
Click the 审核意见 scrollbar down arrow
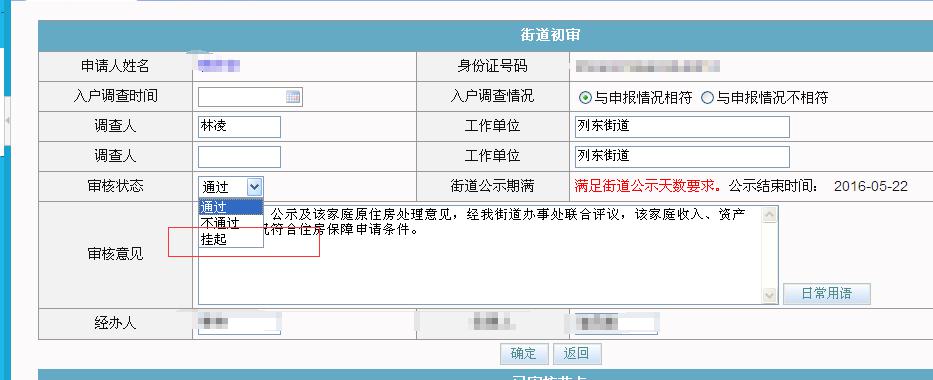[769, 295]
